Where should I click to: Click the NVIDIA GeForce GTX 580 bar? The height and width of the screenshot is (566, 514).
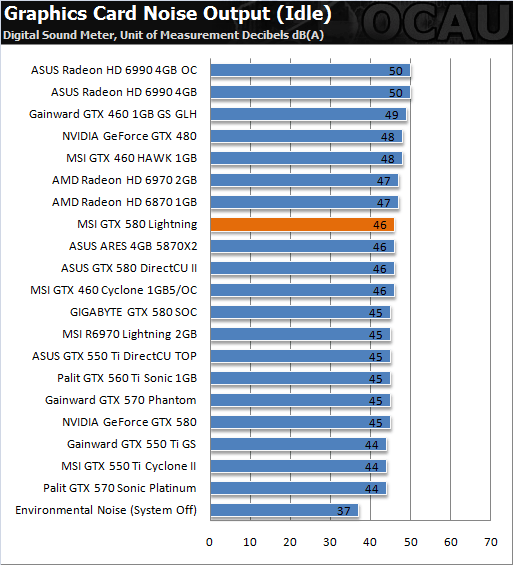click(x=300, y=422)
